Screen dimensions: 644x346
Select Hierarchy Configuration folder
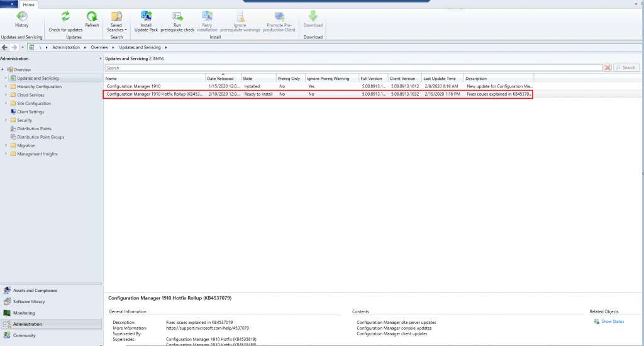tap(40, 87)
